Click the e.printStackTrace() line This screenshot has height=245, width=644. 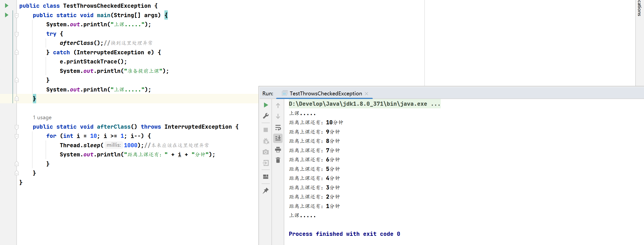coord(93,62)
